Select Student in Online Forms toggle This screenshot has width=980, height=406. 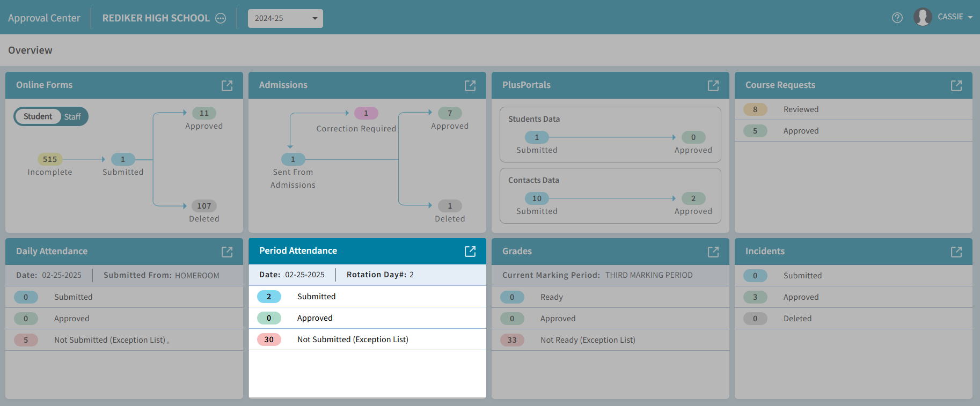(38, 116)
